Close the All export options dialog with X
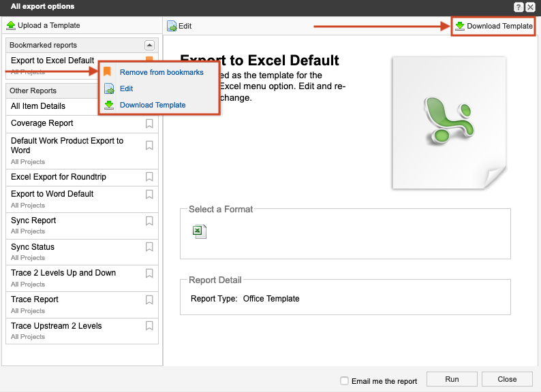The height and width of the screenshot is (392, 541). (530, 7)
